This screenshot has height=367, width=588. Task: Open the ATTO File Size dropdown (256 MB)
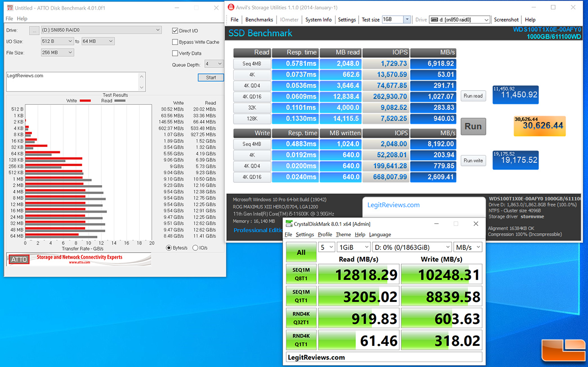(57, 53)
